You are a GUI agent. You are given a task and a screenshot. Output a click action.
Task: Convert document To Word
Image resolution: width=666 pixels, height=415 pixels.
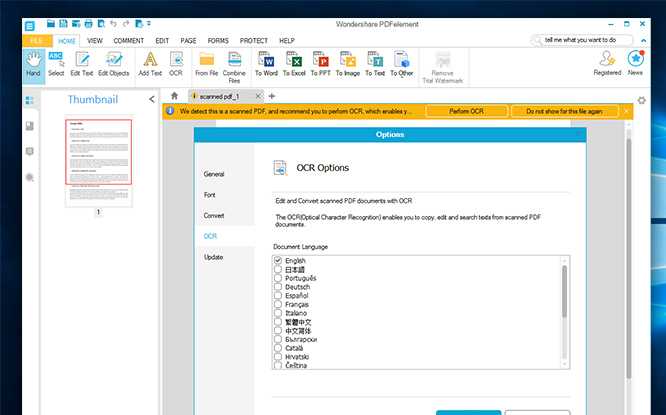point(266,63)
